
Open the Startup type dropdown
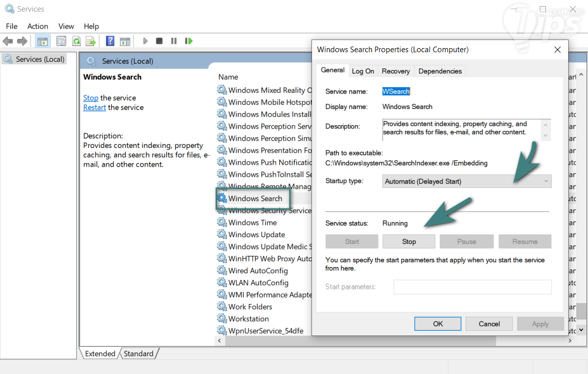point(467,181)
